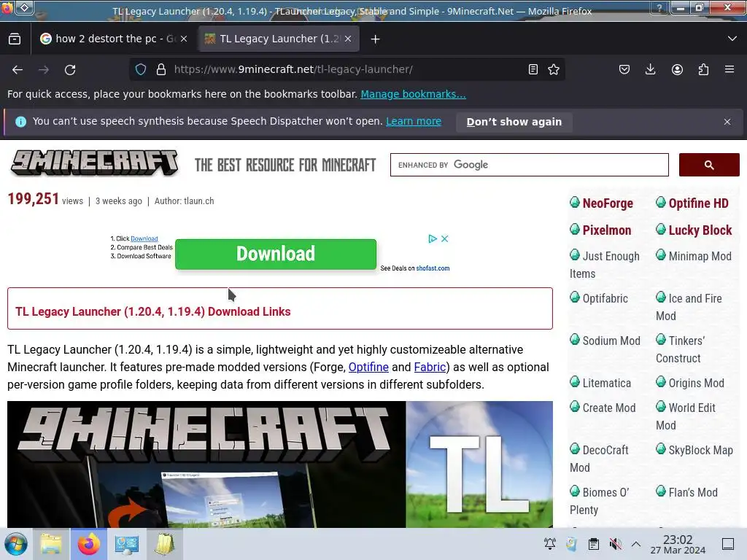Bookmark this page with the star
Screen dimensions: 747x560
pos(554,69)
